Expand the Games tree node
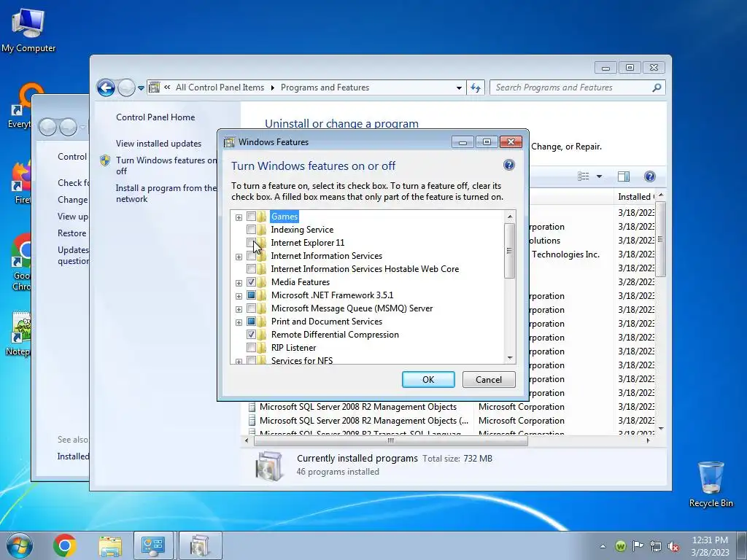This screenshot has height=560, width=747. [x=239, y=217]
